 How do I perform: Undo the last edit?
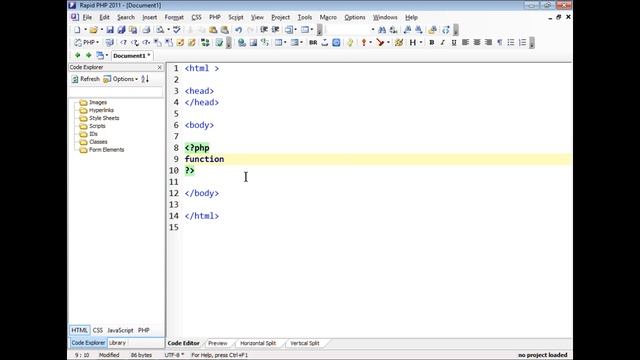coord(238,30)
